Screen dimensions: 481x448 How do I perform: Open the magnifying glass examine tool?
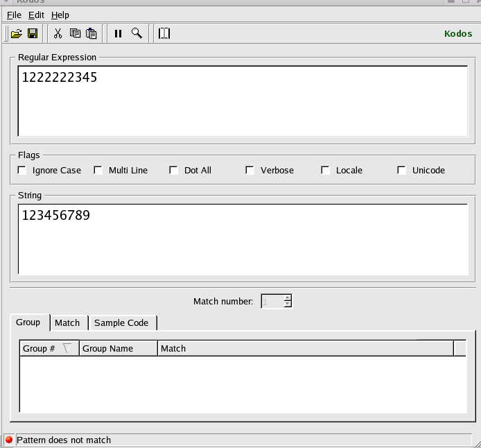137,33
